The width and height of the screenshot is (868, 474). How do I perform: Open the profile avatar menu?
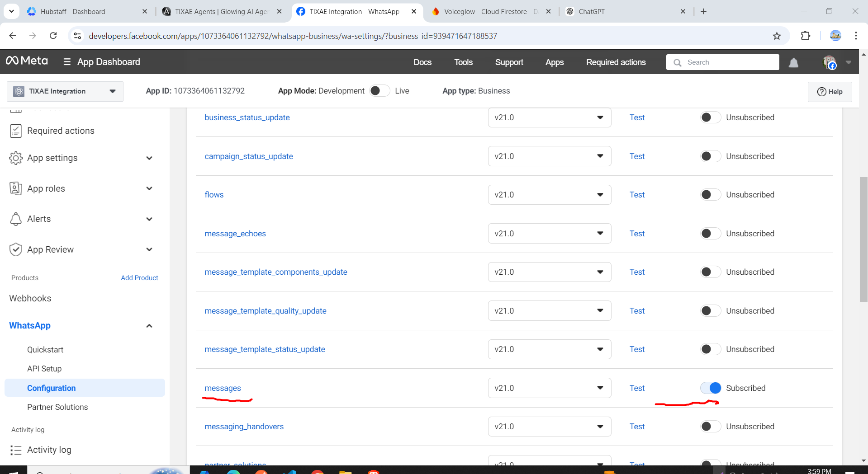(830, 62)
